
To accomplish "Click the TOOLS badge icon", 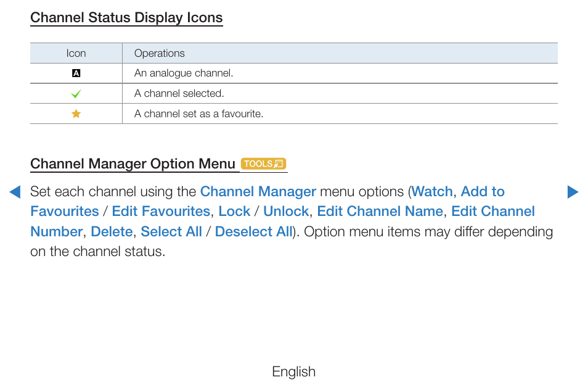I will tap(263, 164).
